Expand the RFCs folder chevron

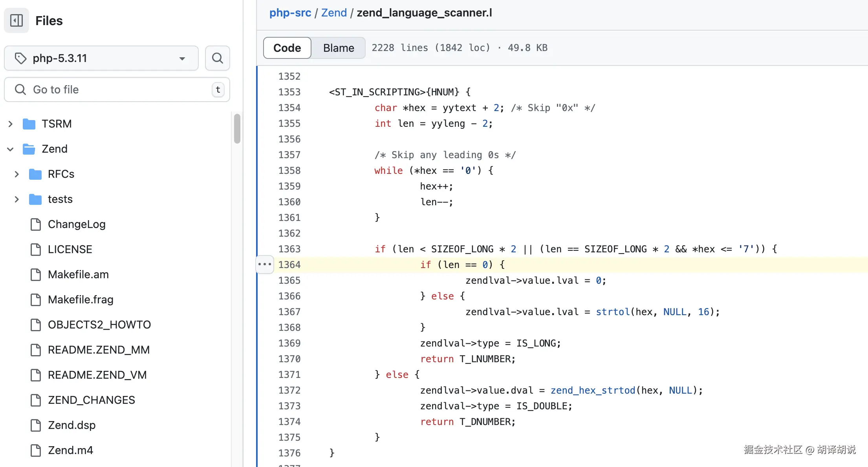[17, 174]
